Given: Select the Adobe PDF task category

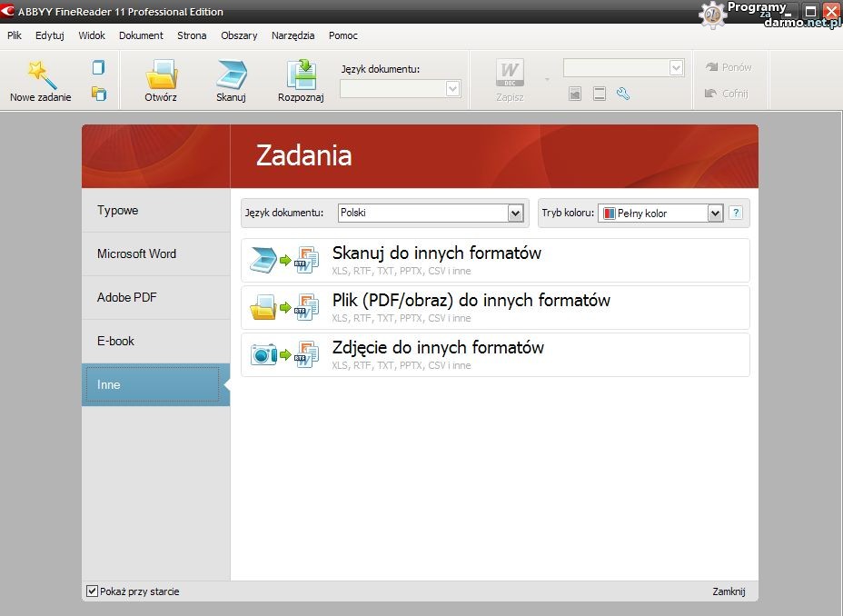Looking at the screenshot, I should (127, 297).
